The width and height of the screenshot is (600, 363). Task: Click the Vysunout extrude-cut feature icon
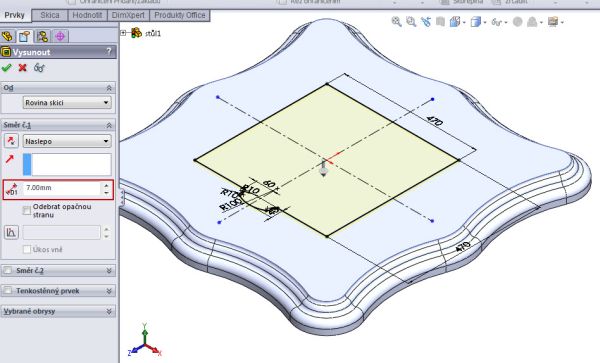pyautogui.click(x=6, y=52)
